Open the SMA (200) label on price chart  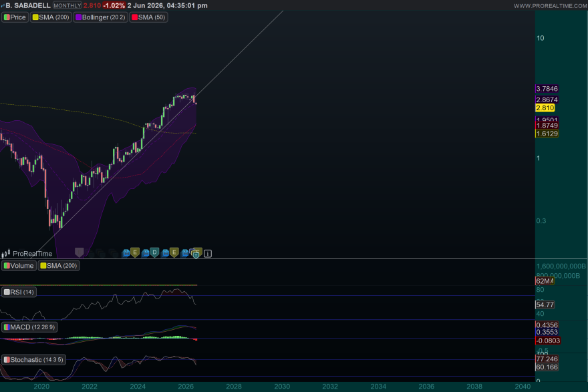point(51,17)
